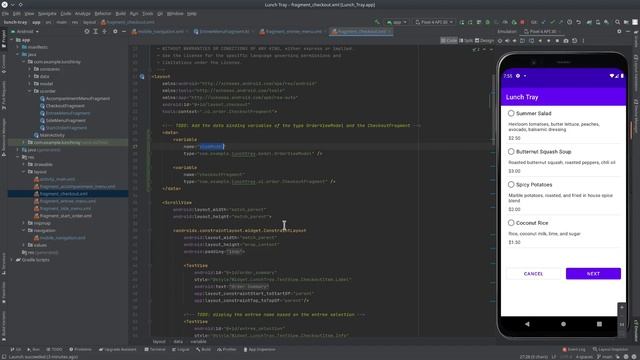Take emulator screenshot with camera icon
The width and height of the screenshot is (640, 360).
click(566, 41)
